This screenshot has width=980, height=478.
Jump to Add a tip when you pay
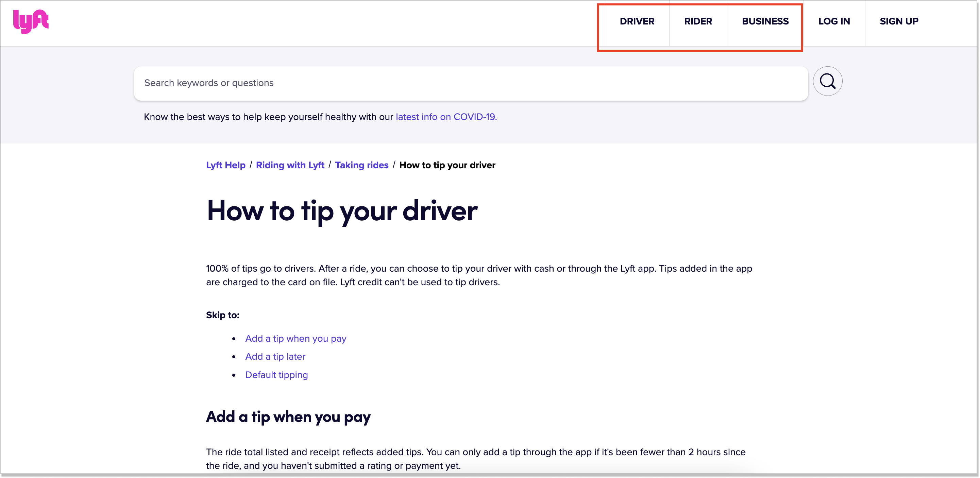[295, 339]
